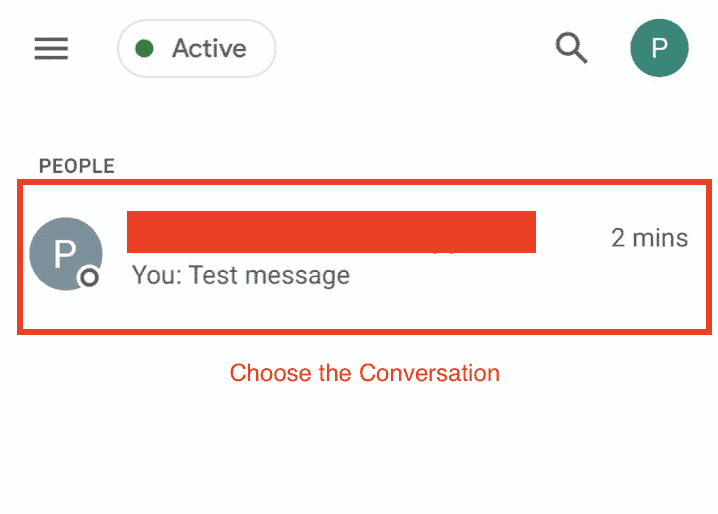Screen dimensions: 718x514
Task: Open the conversation with 'Test message'
Action: [364, 257]
